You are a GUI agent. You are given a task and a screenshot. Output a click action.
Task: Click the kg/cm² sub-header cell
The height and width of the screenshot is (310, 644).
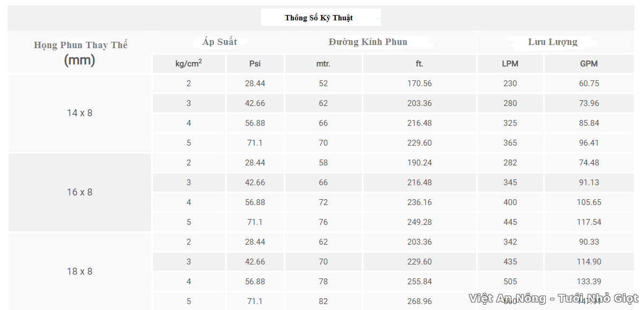click(189, 64)
